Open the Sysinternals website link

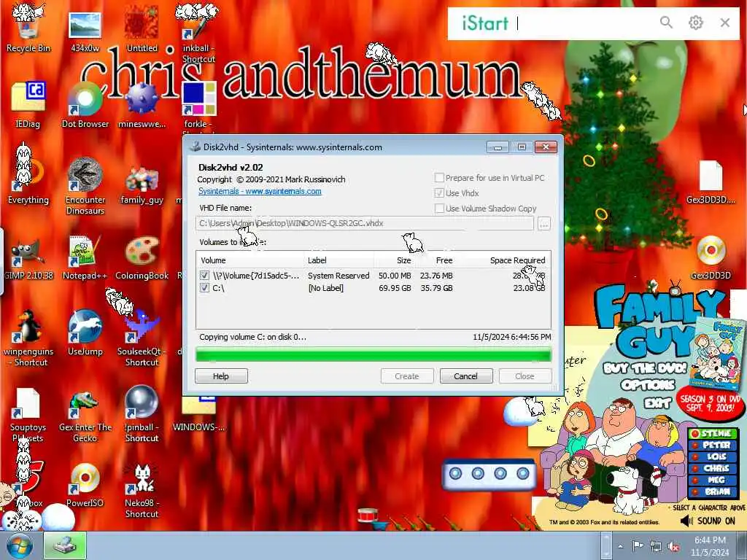pyautogui.click(x=260, y=191)
